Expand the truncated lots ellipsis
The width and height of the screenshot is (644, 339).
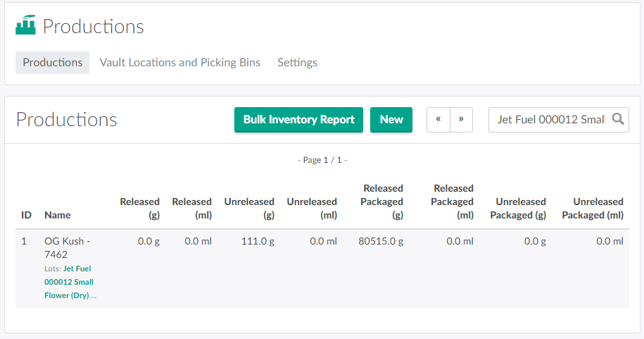tap(94, 296)
